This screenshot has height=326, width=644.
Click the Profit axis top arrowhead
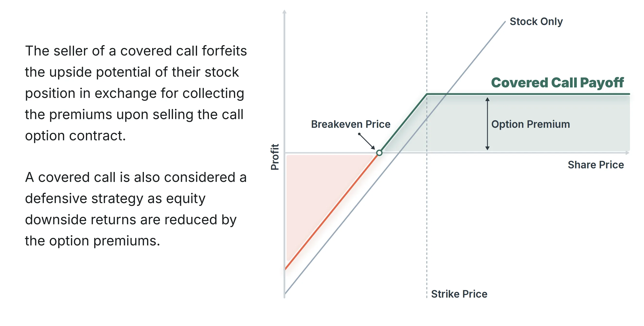click(x=284, y=12)
